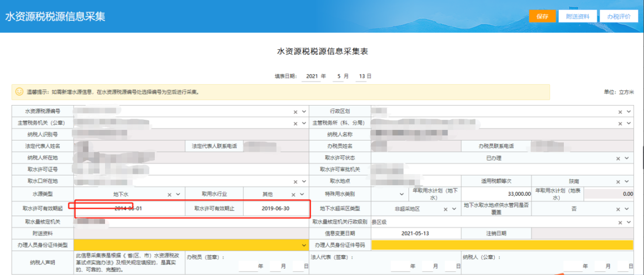Open the 地下水取水地点供水管网是否覆盖 dropdown arrow

point(629,209)
